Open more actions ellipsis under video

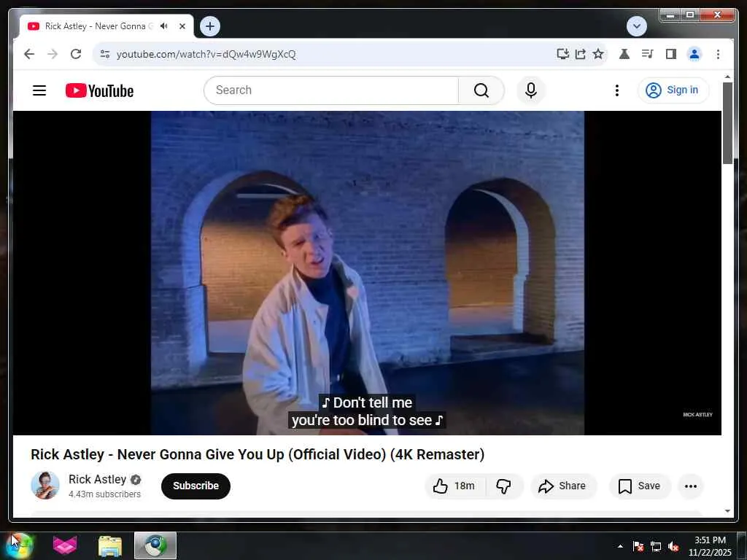pyautogui.click(x=691, y=486)
